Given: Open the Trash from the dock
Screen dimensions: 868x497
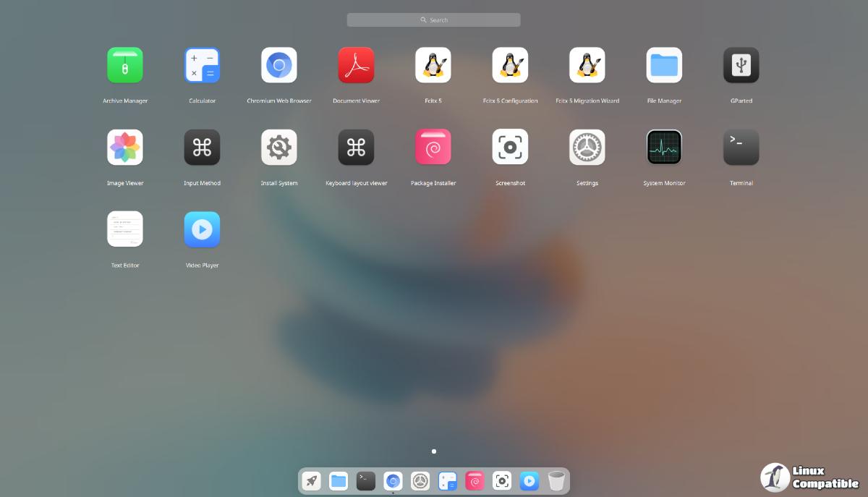Looking at the screenshot, I should 556,480.
